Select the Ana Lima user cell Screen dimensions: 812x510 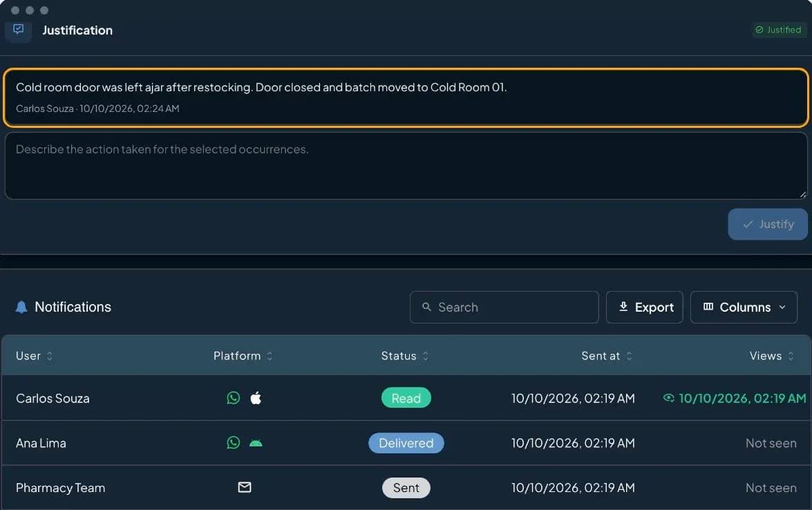41,443
